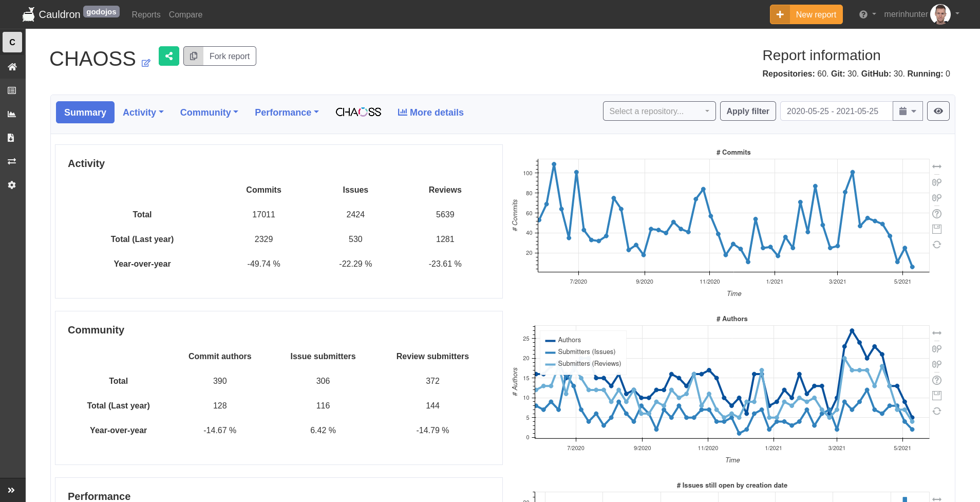Click the # Commits chart title
Viewport: 980px width, 502px height.
[733, 153]
